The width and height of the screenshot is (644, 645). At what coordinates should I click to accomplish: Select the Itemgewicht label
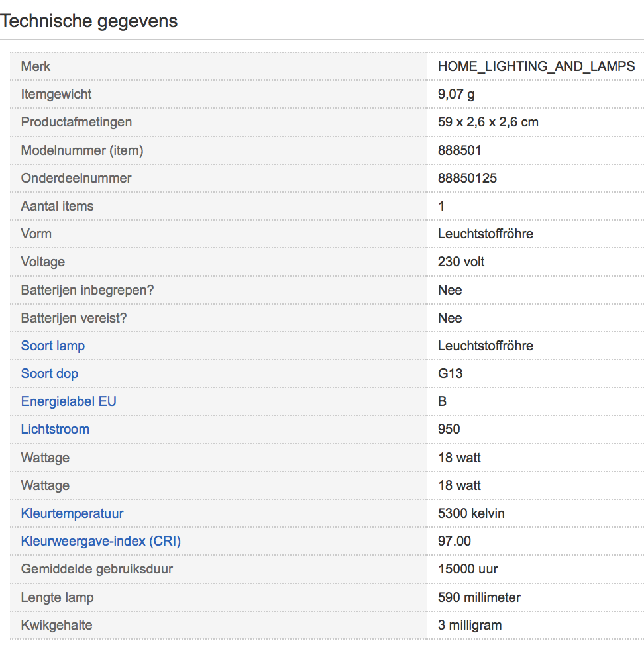pos(56,94)
